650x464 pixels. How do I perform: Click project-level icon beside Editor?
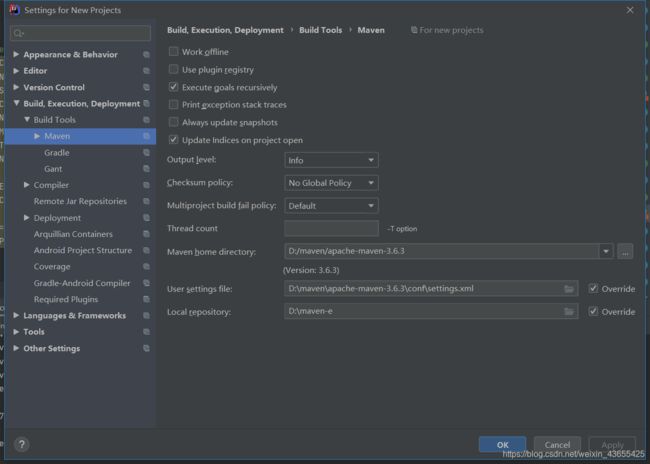[146, 71]
